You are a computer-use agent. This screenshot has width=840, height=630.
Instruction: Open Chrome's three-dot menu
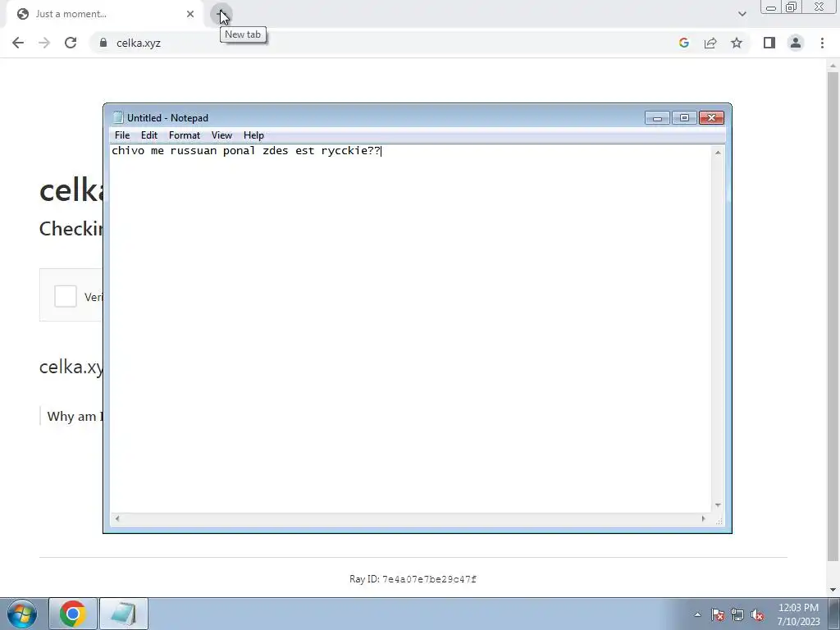coord(822,43)
